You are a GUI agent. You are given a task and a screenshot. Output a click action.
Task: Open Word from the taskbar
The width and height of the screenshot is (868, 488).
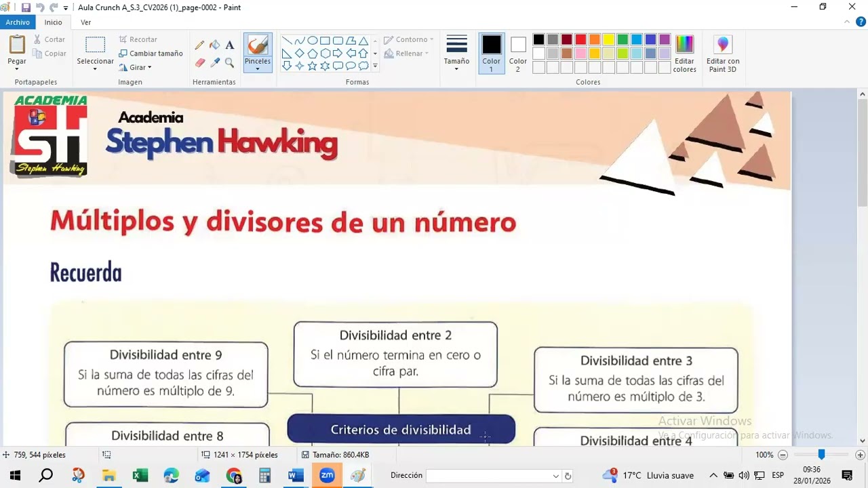click(296, 476)
